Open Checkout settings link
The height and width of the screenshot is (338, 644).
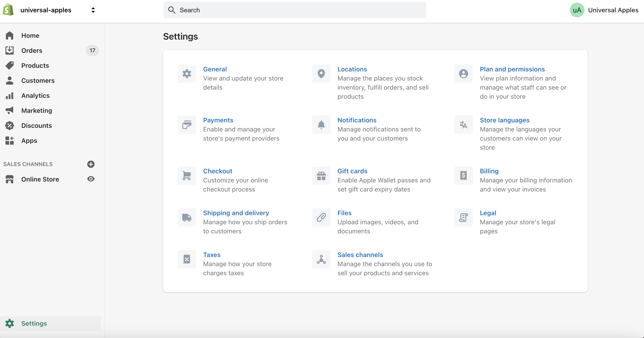point(217,171)
